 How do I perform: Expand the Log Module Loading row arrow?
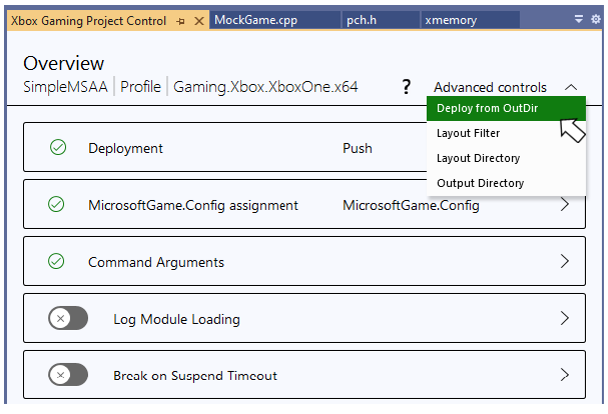pyautogui.click(x=565, y=318)
